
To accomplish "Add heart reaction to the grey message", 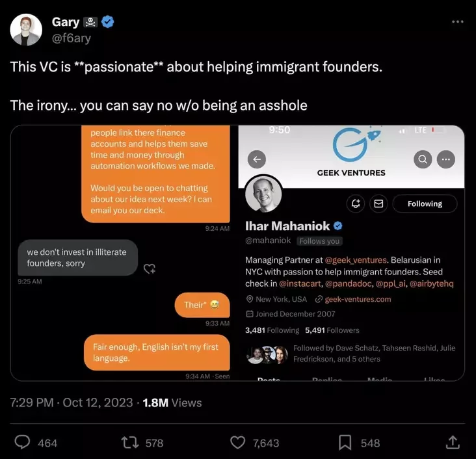I will [150, 269].
